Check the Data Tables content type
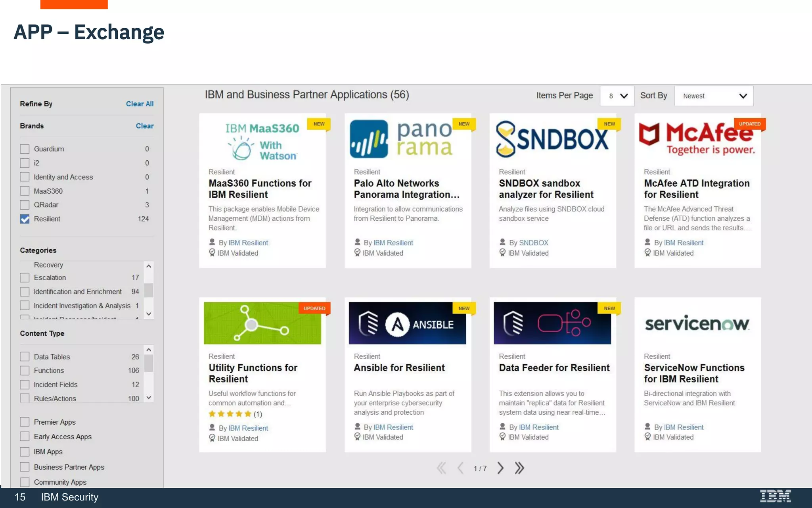This screenshot has width=812, height=508. (25, 356)
